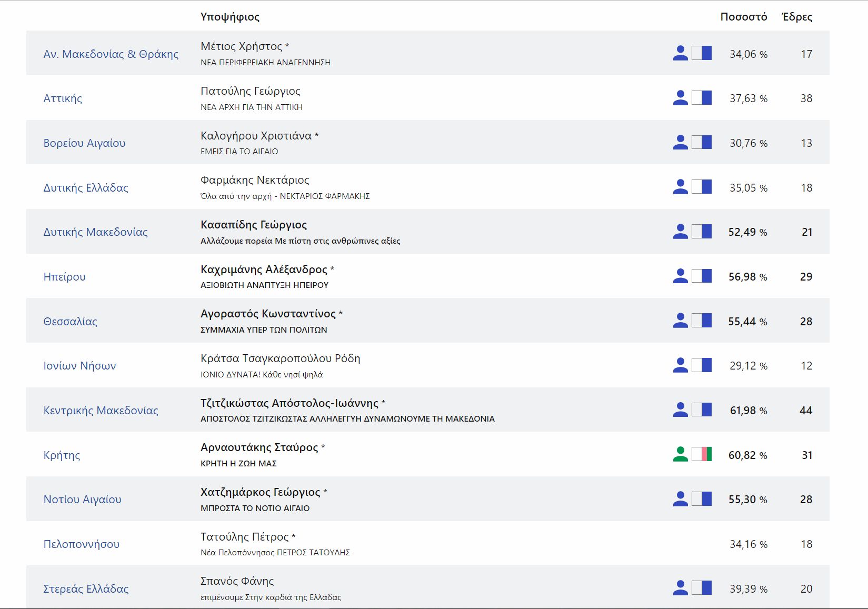Click party bar icon in Αγοραστός Κωνσταντίνος row
This screenshot has width=868, height=609.
(x=702, y=320)
